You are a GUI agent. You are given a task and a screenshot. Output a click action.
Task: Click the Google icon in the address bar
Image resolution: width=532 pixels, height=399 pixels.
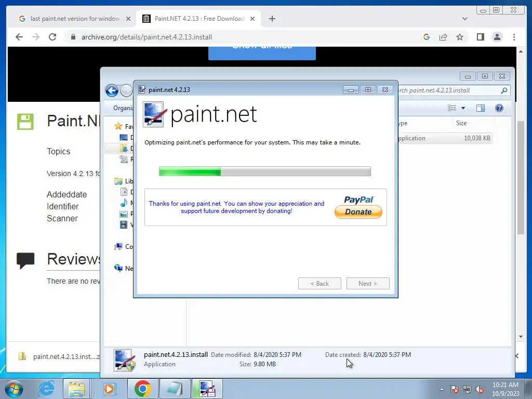[427, 37]
